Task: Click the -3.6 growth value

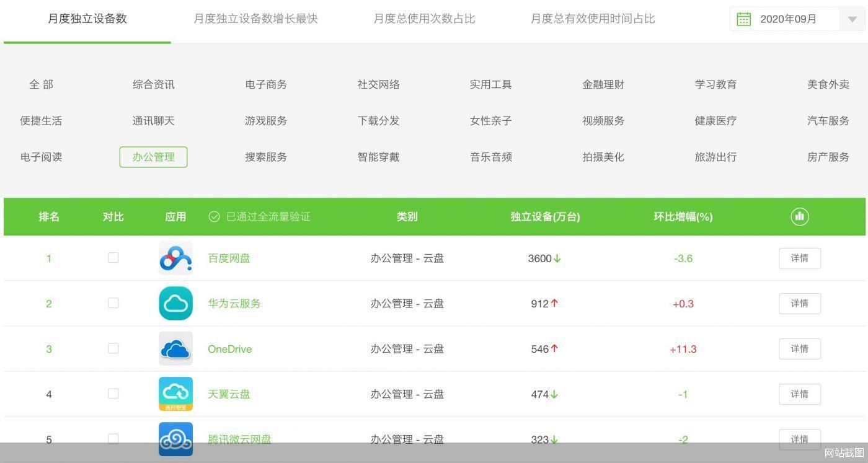Action: pos(683,258)
